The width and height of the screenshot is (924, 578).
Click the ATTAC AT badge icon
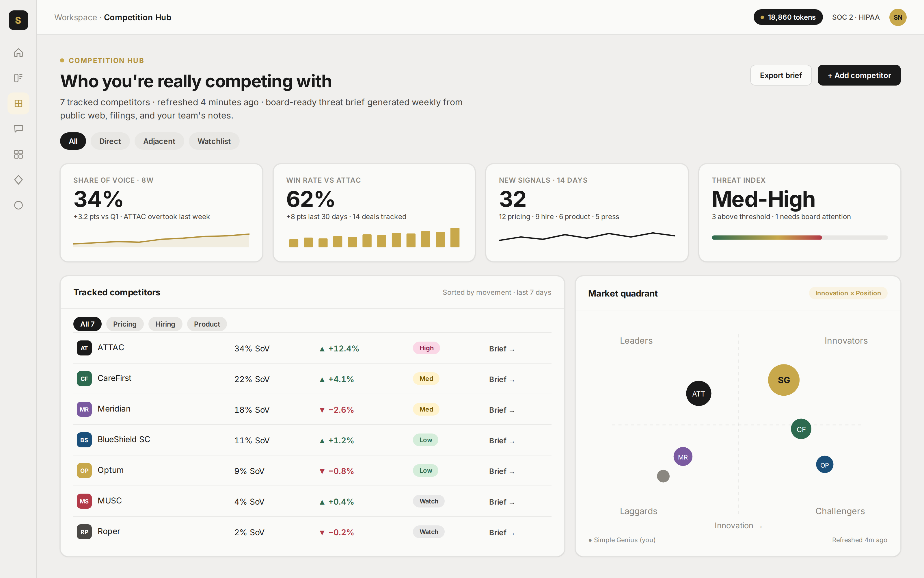coord(84,348)
